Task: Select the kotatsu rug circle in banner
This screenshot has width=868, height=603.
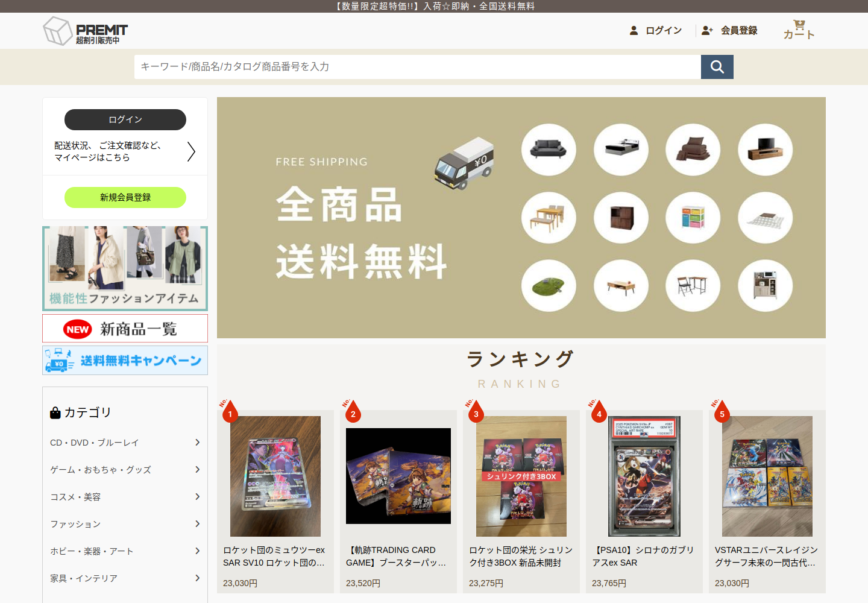Action: 766,218
